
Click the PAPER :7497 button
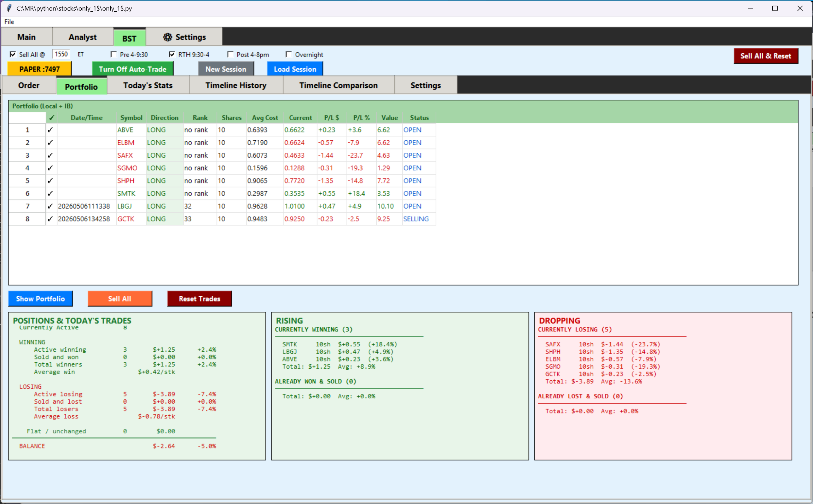coord(40,69)
